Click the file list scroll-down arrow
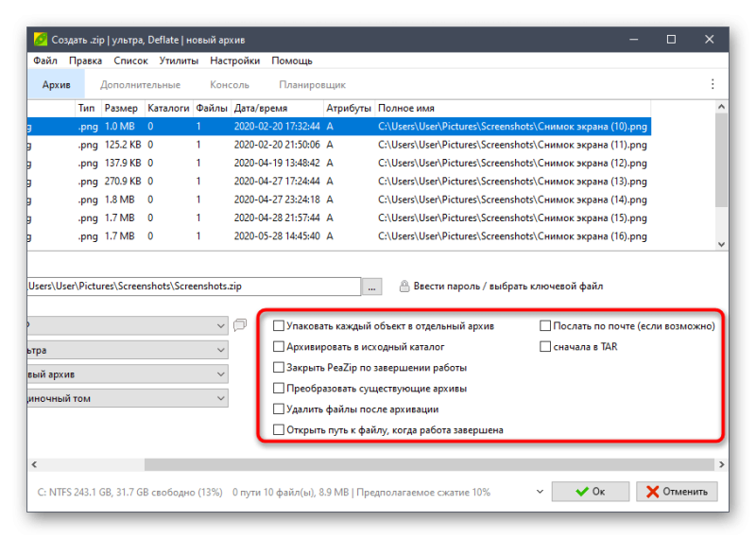756x539 pixels. click(721, 244)
